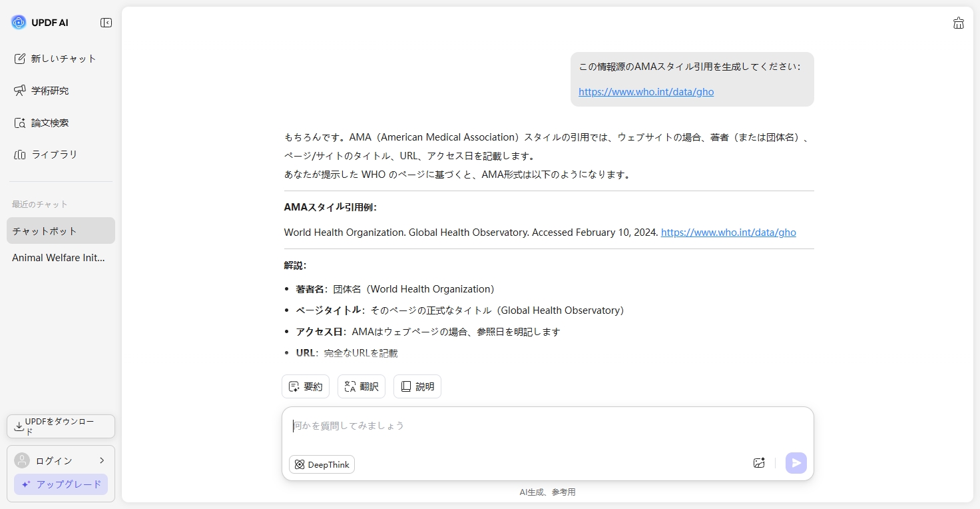Screen dimensions: 980x509
Task: Open the Animal Welfare Init... recent chat
Action: pos(61,257)
